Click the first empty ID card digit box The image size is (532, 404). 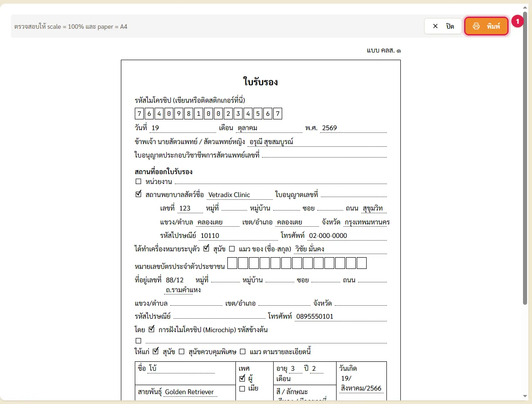point(232,263)
